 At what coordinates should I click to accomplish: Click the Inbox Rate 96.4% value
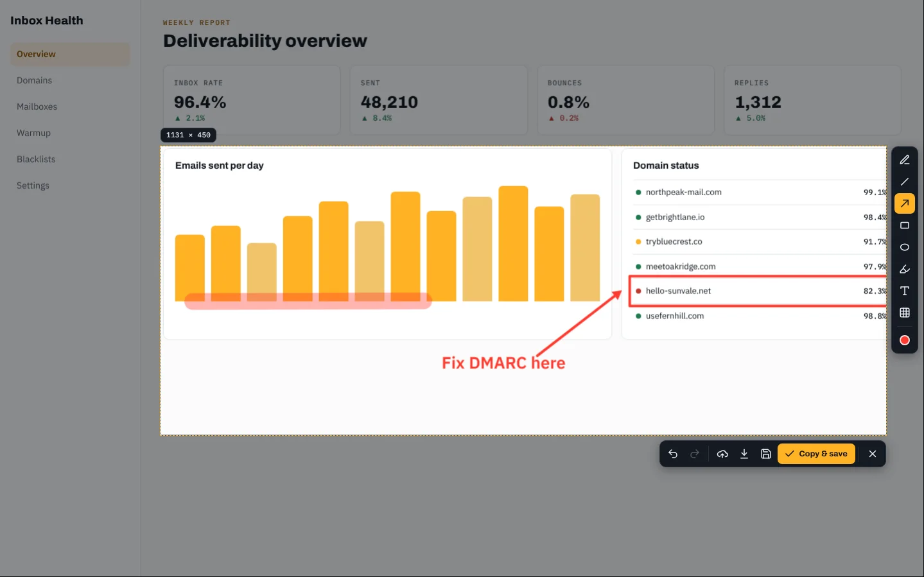click(x=200, y=102)
